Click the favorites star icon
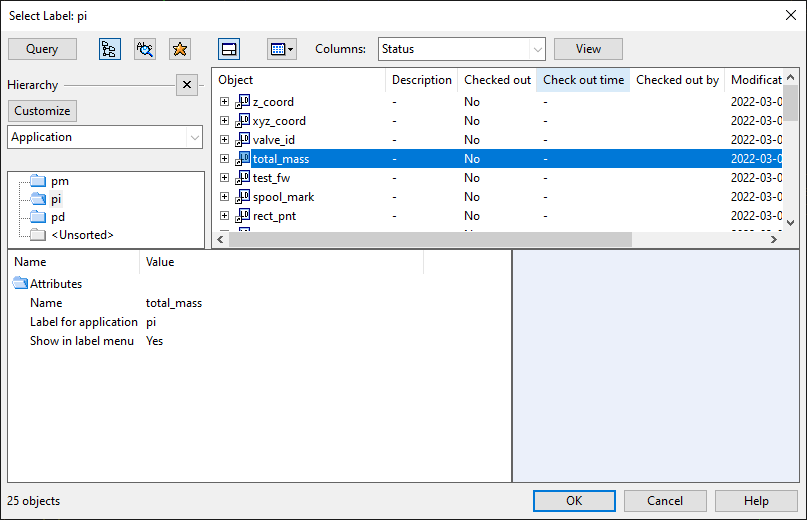This screenshot has width=807, height=520. [x=180, y=49]
